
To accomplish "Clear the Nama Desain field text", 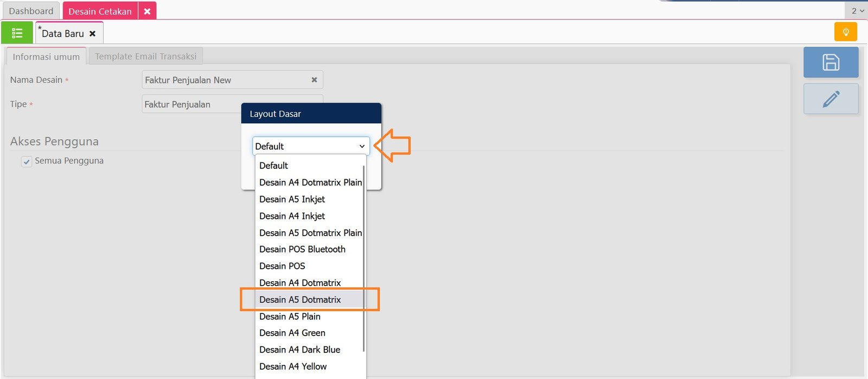I will pos(314,80).
